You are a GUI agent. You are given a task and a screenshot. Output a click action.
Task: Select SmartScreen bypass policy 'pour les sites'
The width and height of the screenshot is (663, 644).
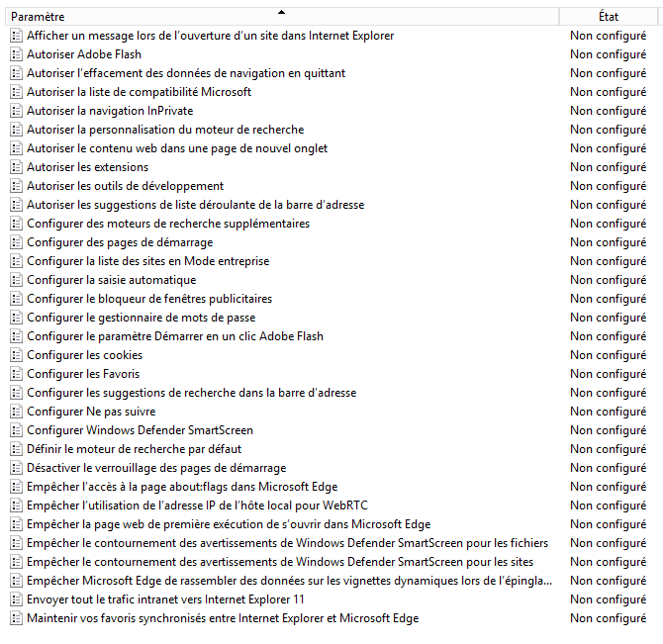coord(280,562)
